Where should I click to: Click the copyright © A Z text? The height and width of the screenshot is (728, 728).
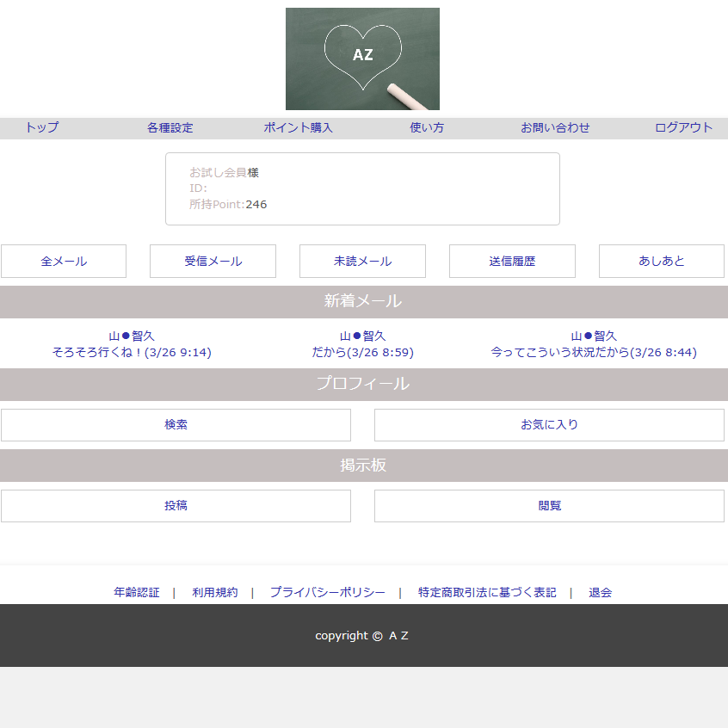click(361, 636)
